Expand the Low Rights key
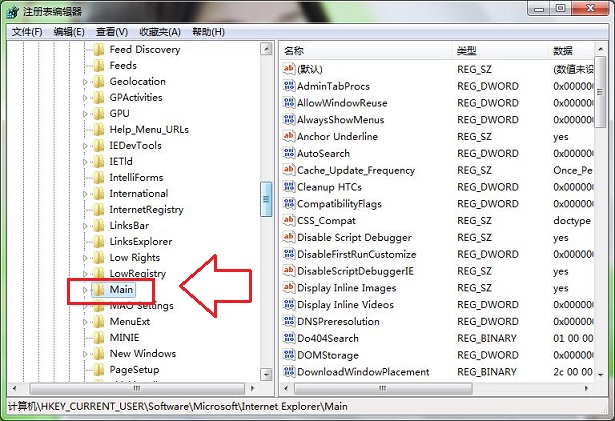Viewport: 615px width, 421px height. (85, 258)
